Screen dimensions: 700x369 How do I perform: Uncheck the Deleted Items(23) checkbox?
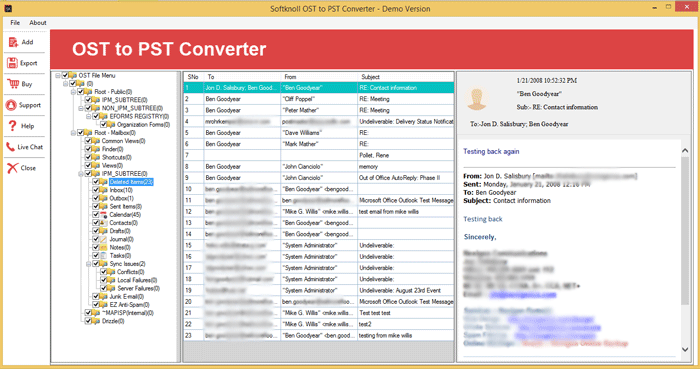(96, 182)
